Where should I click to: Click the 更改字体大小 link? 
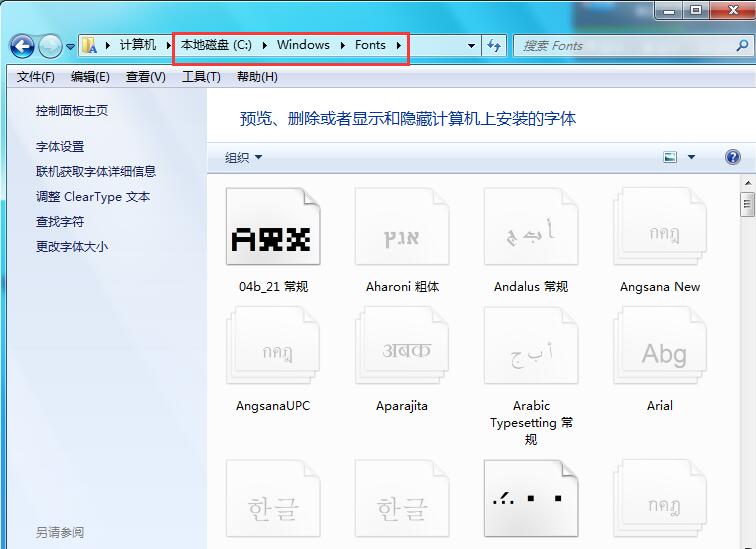[72, 246]
